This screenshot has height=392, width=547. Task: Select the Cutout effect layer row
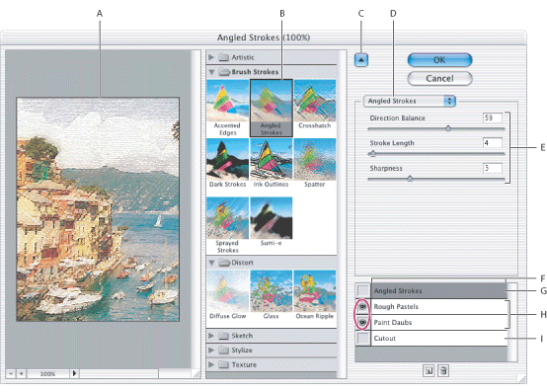pyautogui.click(x=438, y=338)
